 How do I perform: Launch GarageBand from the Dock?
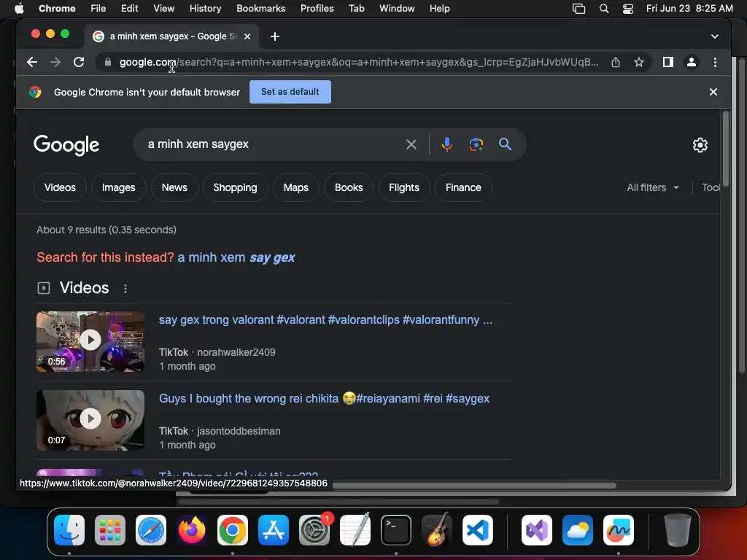coord(437,530)
